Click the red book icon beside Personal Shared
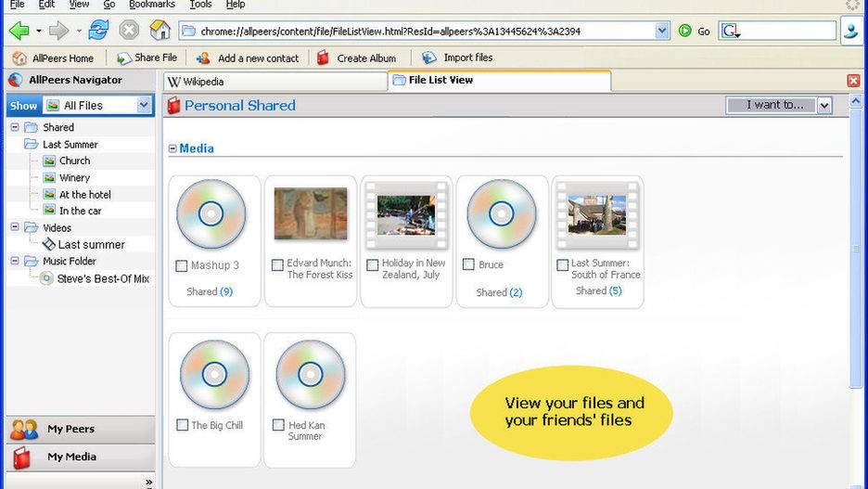This screenshot has width=868, height=489. coord(173,105)
